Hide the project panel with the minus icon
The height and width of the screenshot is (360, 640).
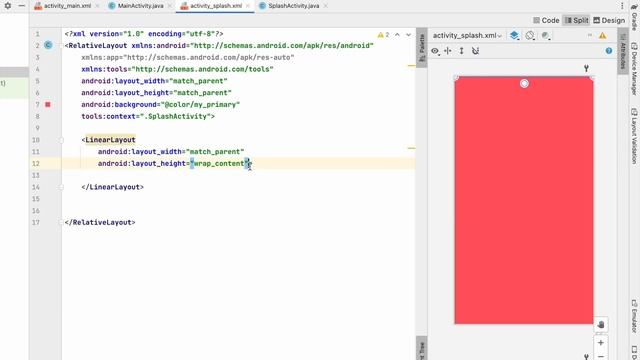pos(22,6)
